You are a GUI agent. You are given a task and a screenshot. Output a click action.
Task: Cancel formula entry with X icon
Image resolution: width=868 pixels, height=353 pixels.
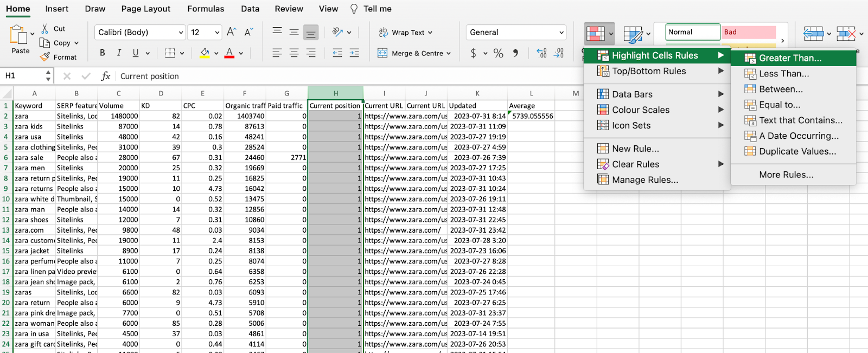67,76
